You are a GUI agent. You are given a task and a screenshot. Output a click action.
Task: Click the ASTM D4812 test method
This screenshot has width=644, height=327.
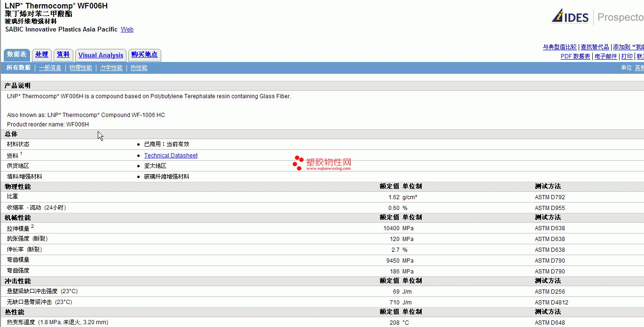click(x=552, y=303)
